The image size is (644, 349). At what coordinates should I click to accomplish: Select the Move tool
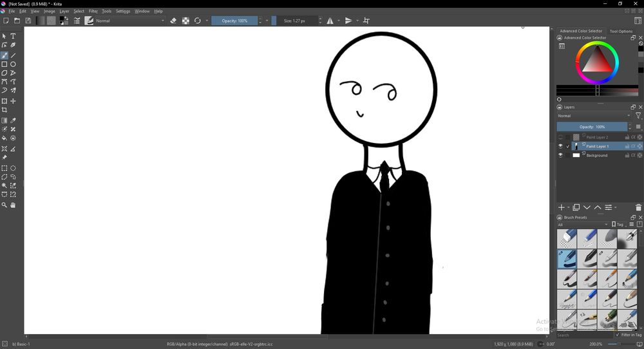pos(13,101)
